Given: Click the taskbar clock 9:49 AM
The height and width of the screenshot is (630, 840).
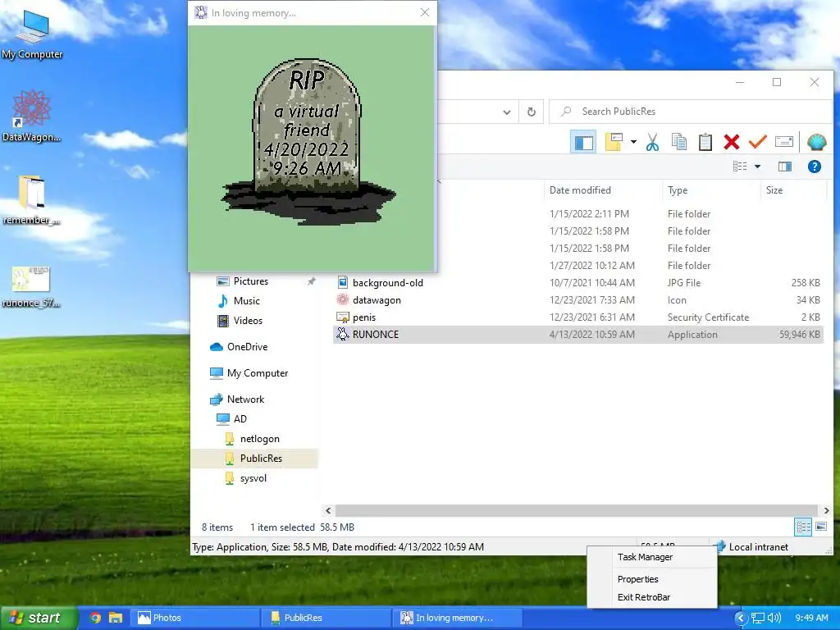Looking at the screenshot, I should pos(811,618).
